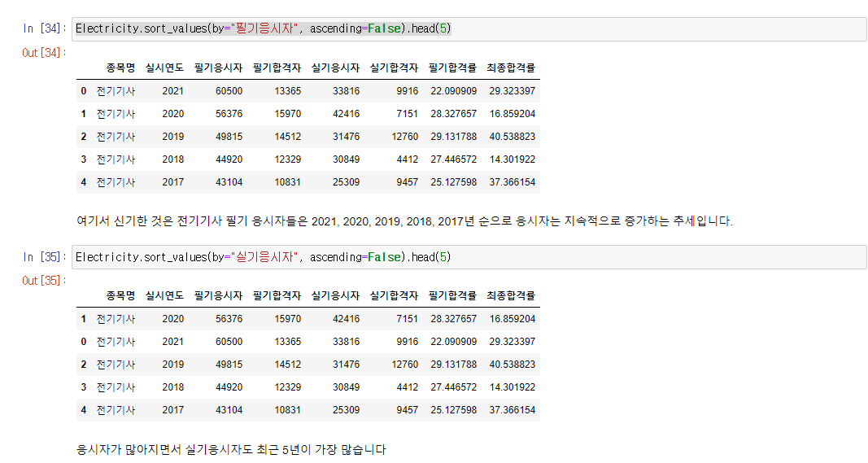
Task: Click the 필기합격률 header in the Out[35] table
Action: click(x=452, y=295)
